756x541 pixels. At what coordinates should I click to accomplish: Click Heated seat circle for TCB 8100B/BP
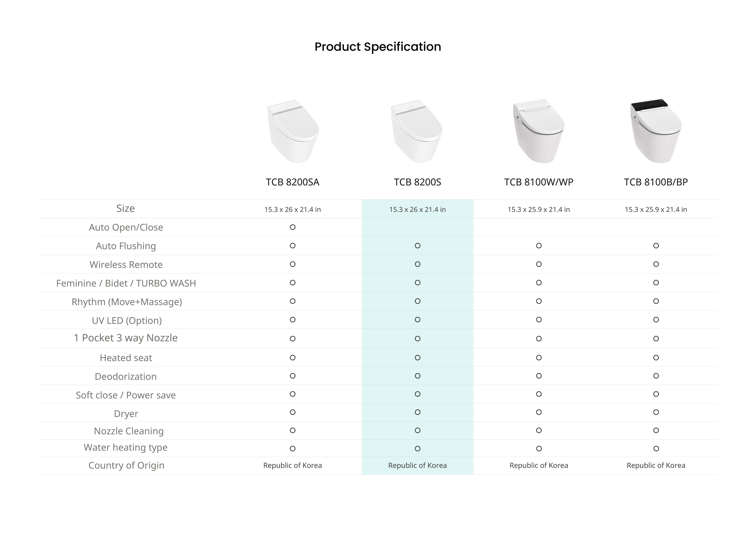coord(656,358)
